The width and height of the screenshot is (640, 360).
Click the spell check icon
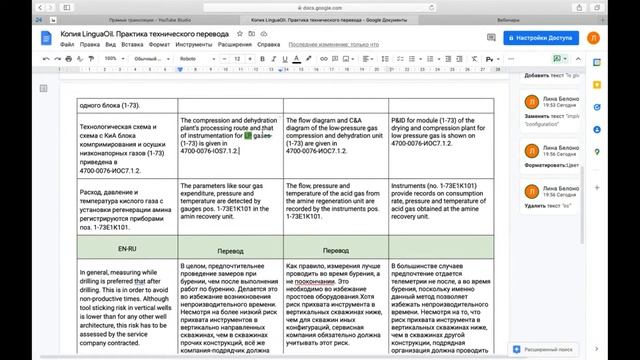(x=80, y=59)
